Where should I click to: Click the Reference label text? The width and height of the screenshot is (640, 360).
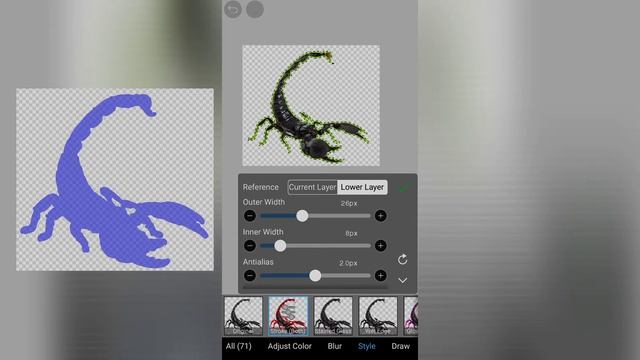coord(260,187)
